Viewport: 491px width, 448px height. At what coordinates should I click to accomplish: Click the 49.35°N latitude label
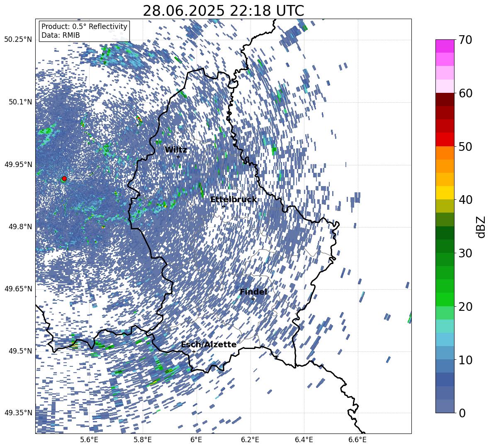pos(18,413)
